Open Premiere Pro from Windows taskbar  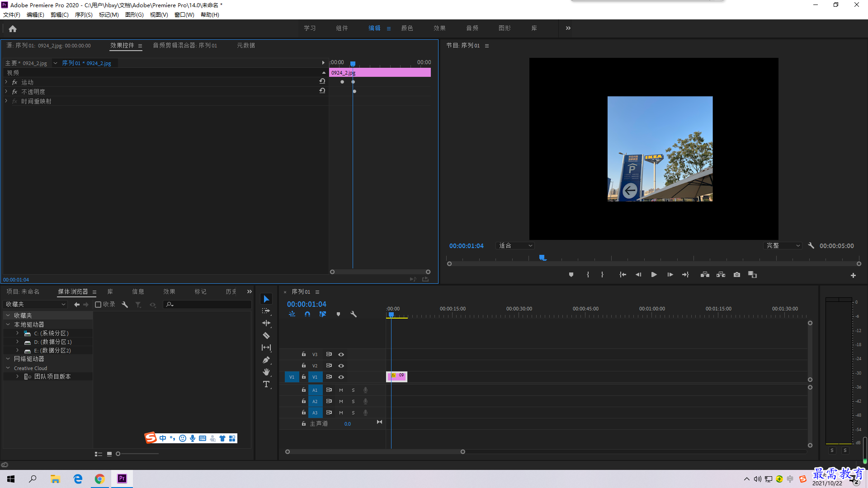point(122,479)
